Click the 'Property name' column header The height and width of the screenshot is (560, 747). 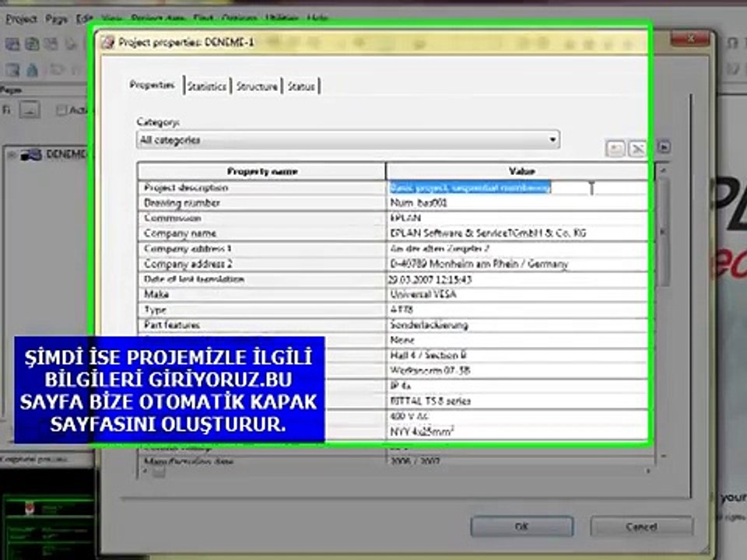262,171
